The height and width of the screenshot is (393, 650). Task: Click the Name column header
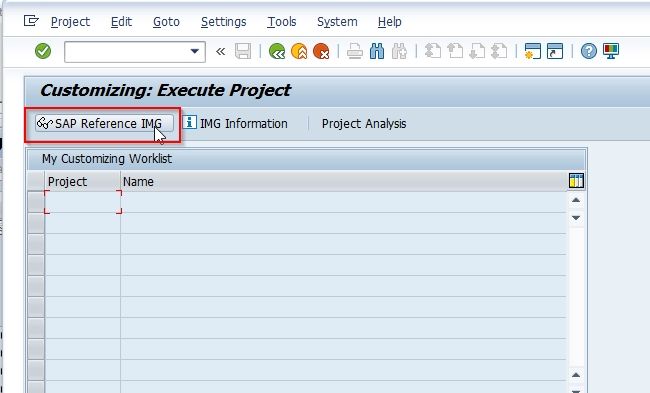coord(344,182)
